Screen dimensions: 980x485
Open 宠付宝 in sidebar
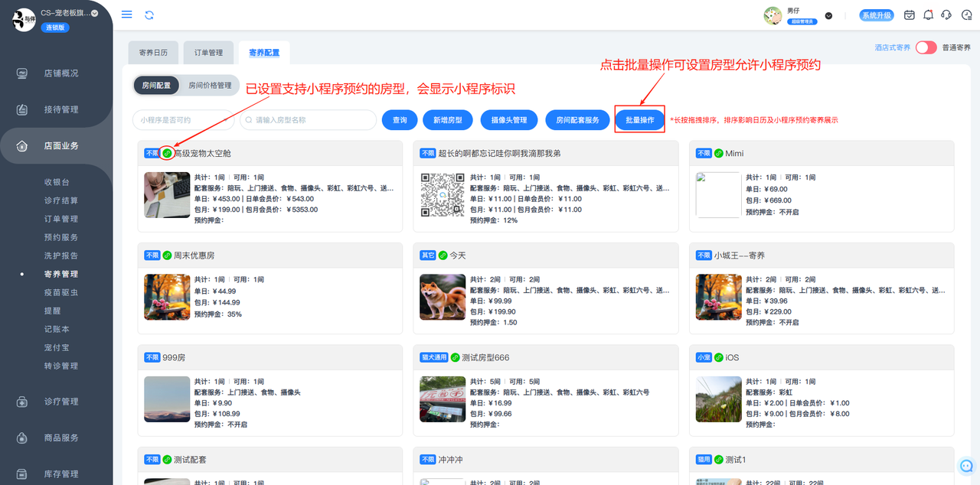(57, 347)
